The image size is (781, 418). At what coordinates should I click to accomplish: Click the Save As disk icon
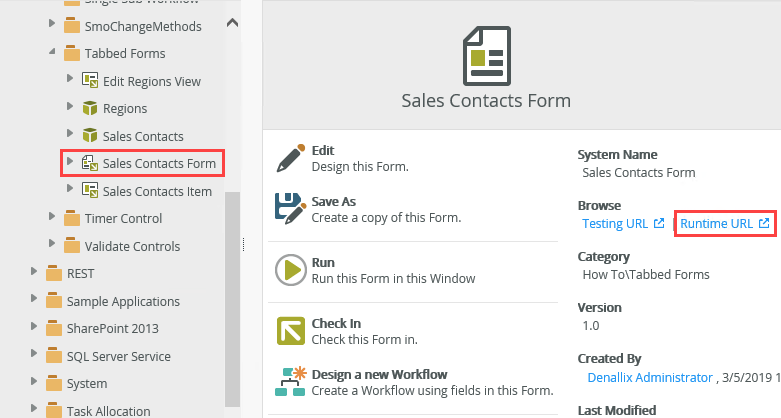290,208
